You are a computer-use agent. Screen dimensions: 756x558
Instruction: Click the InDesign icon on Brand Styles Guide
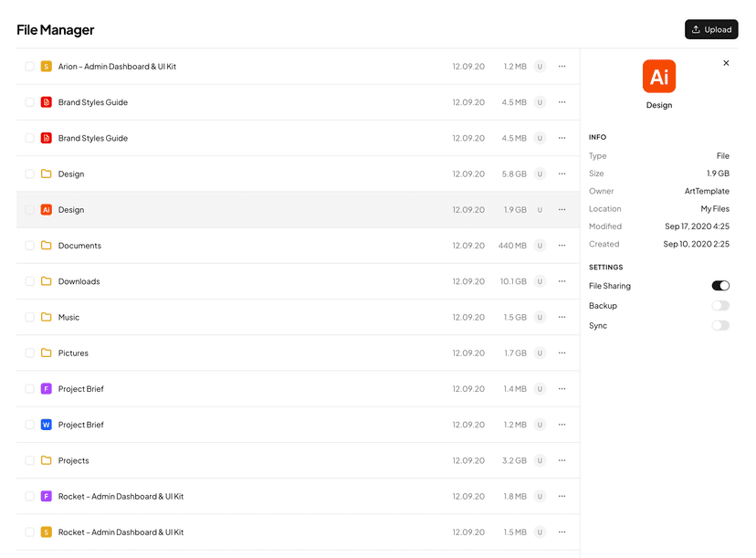pos(46,101)
